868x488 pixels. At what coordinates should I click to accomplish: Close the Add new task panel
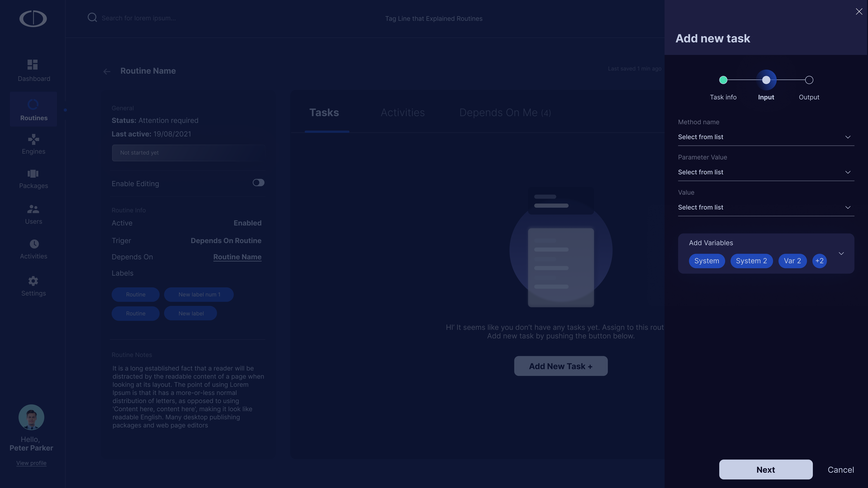point(859,12)
